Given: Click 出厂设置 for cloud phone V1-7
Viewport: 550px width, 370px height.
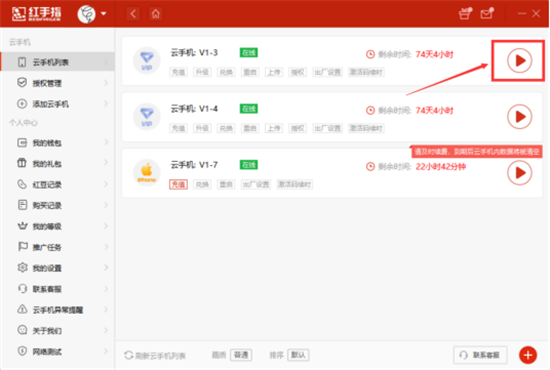Looking at the screenshot, I should tap(256, 184).
